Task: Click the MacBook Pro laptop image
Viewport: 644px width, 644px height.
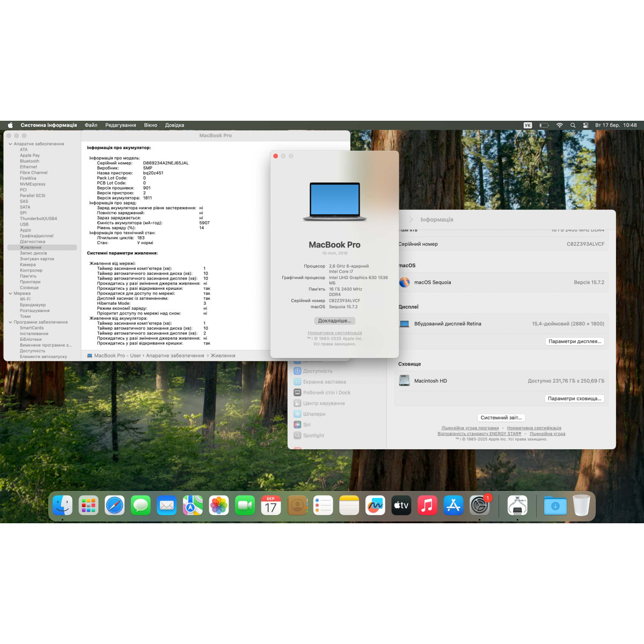Action: tap(335, 202)
